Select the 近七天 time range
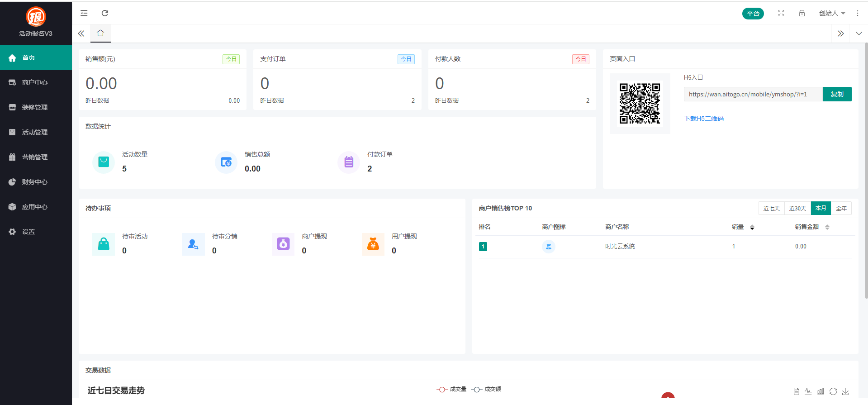This screenshot has height=405, width=868. [771, 208]
